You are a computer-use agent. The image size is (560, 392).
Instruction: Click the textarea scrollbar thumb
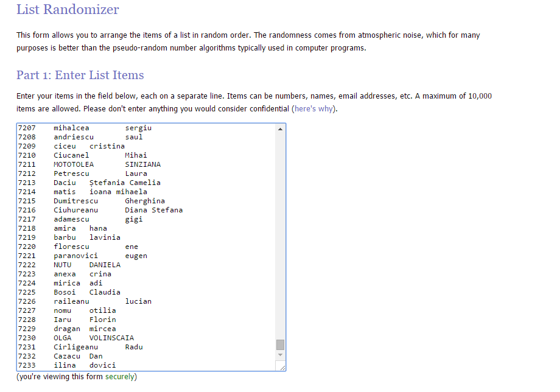281,345
